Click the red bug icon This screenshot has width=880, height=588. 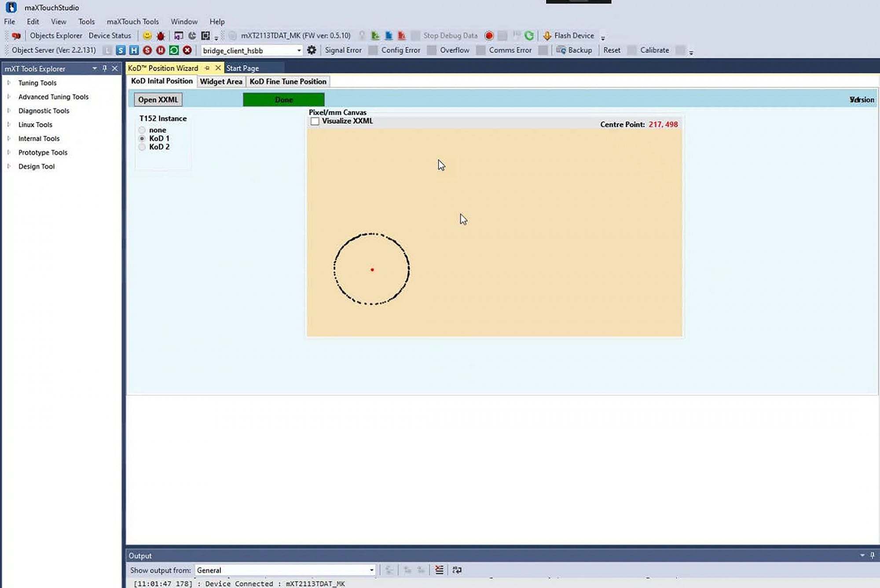point(161,36)
